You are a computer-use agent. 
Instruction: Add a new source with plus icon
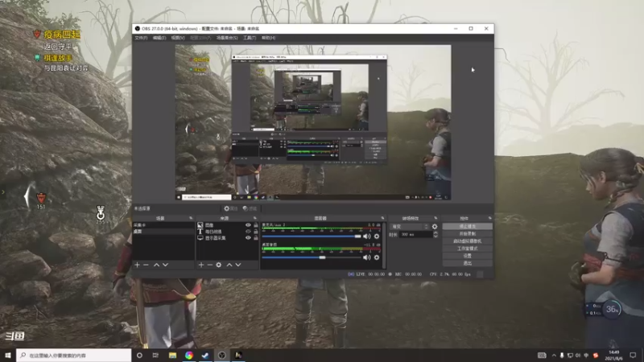201,265
